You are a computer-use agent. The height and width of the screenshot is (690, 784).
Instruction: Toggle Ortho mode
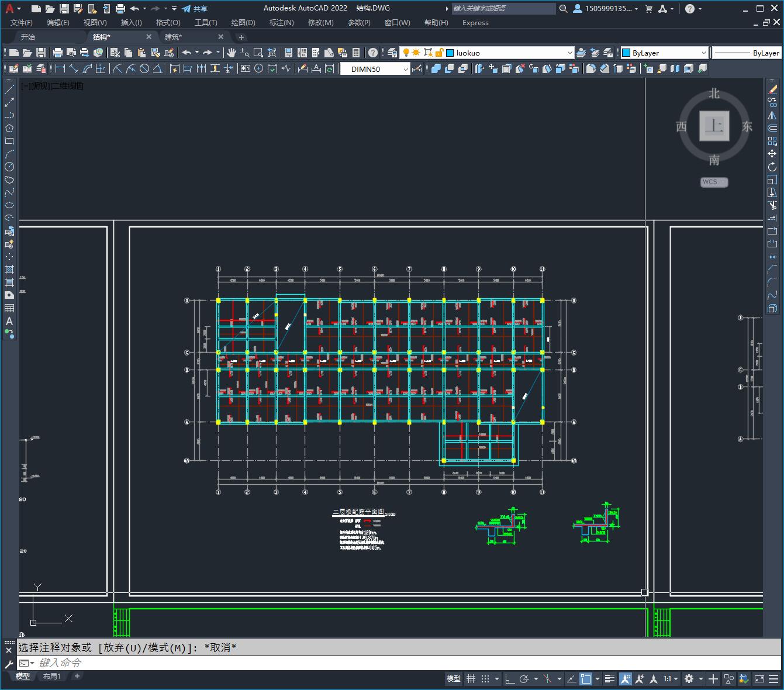510,679
